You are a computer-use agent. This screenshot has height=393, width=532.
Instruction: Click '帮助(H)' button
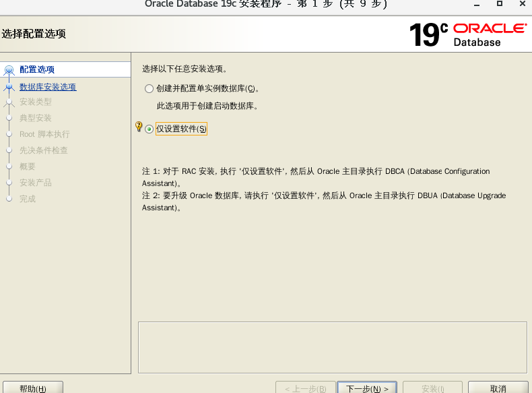pos(33,388)
